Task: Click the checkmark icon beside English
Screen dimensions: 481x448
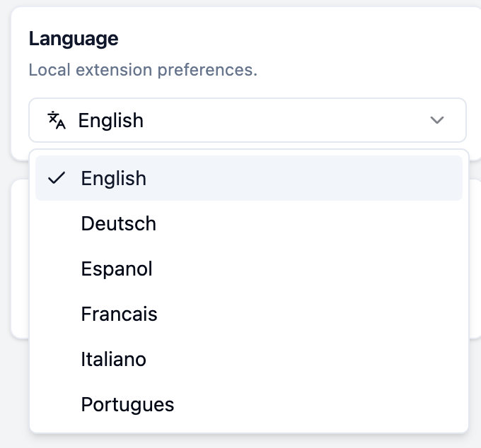Action: coord(57,179)
